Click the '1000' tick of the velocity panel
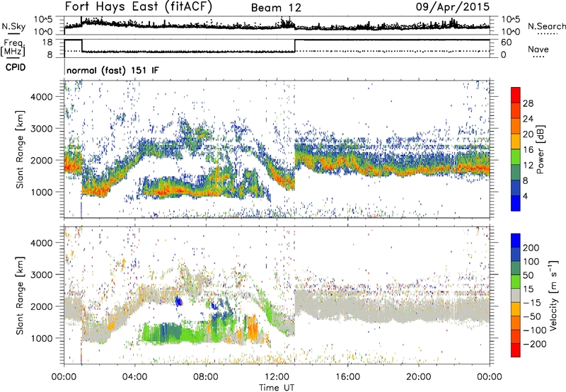Screen dimensions: 566x392 [x=42, y=338]
